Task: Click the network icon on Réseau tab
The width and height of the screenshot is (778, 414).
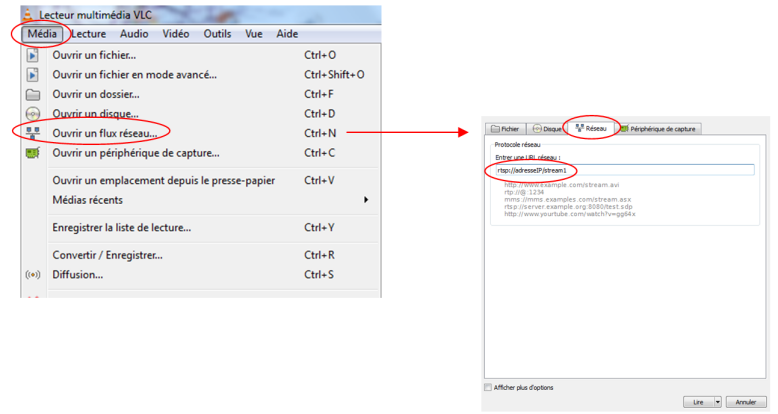Action: [x=579, y=128]
